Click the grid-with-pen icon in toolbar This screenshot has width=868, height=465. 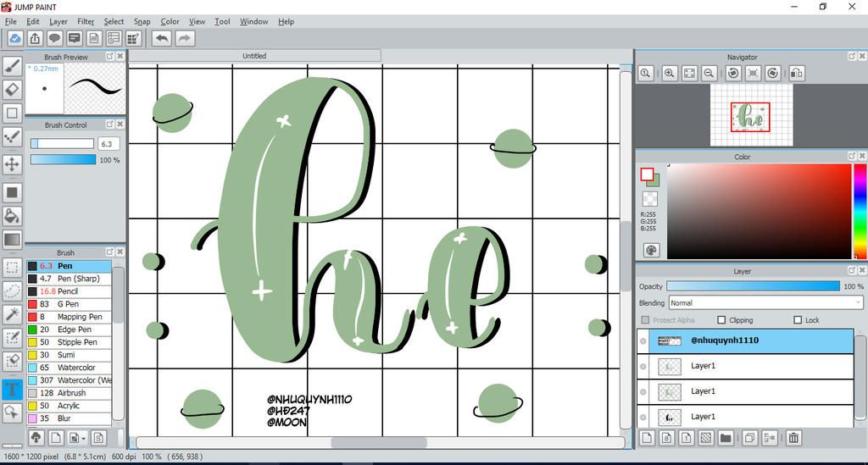pyautogui.click(x=133, y=38)
